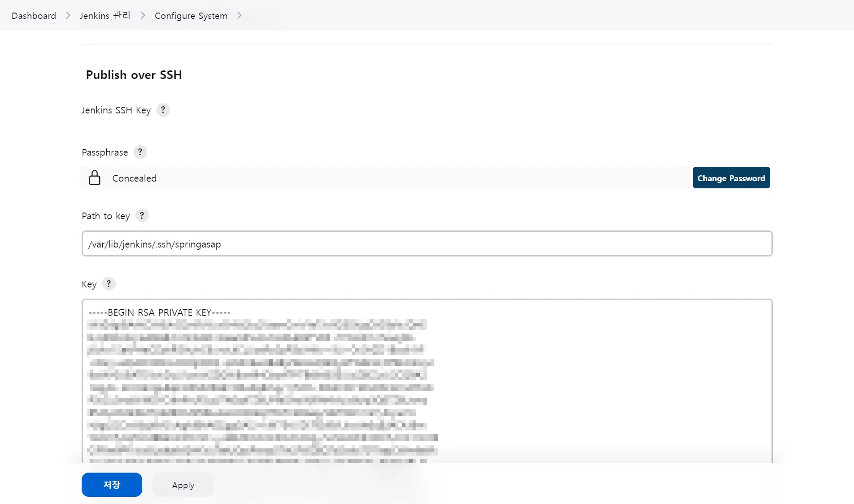The image size is (854, 504).
Task: Save the configuration with 저장 button
Action: [112, 485]
